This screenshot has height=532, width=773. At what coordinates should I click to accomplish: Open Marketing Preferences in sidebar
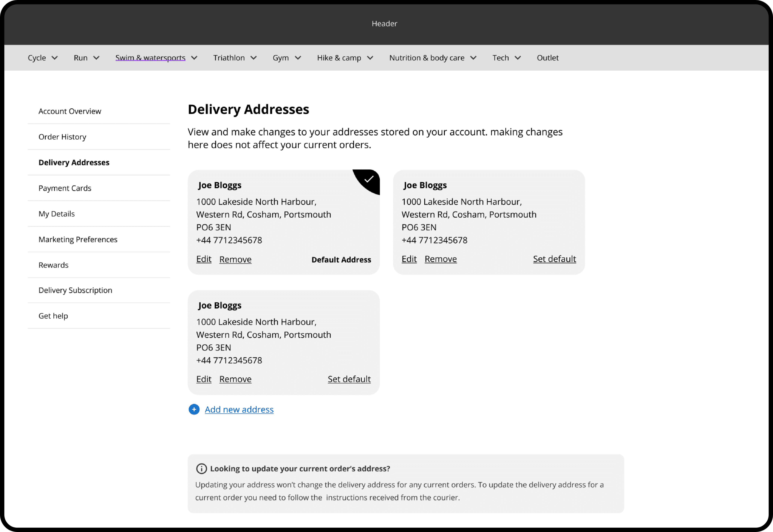click(78, 240)
